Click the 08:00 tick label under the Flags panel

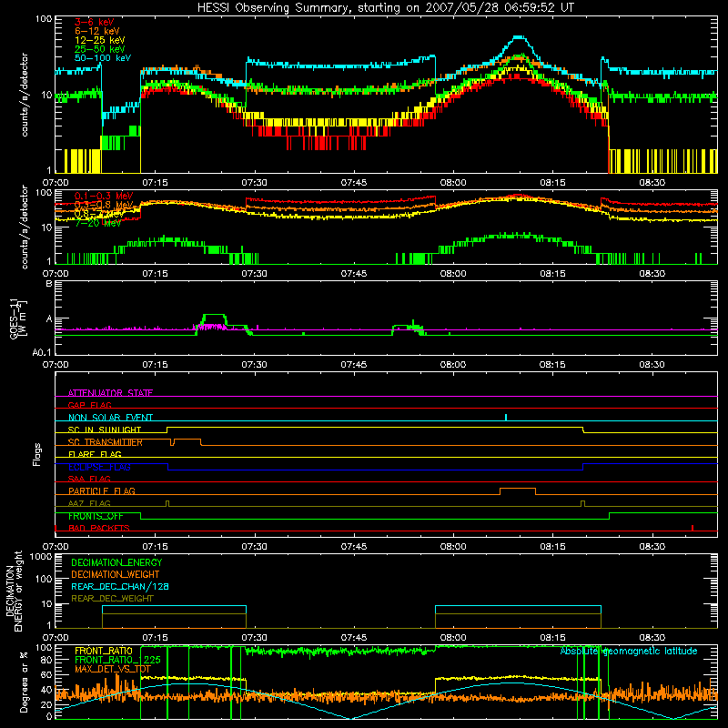(x=453, y=547)
